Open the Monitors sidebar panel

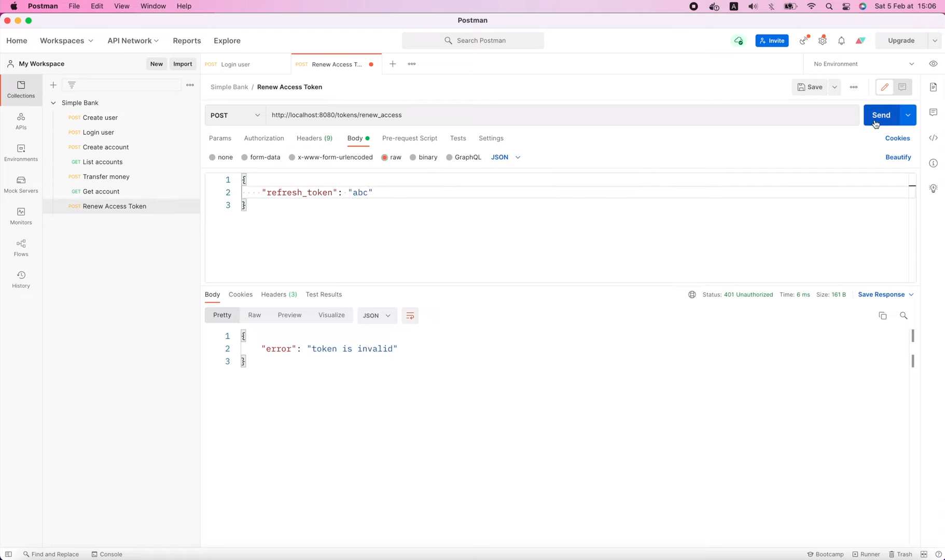point(21,216)
